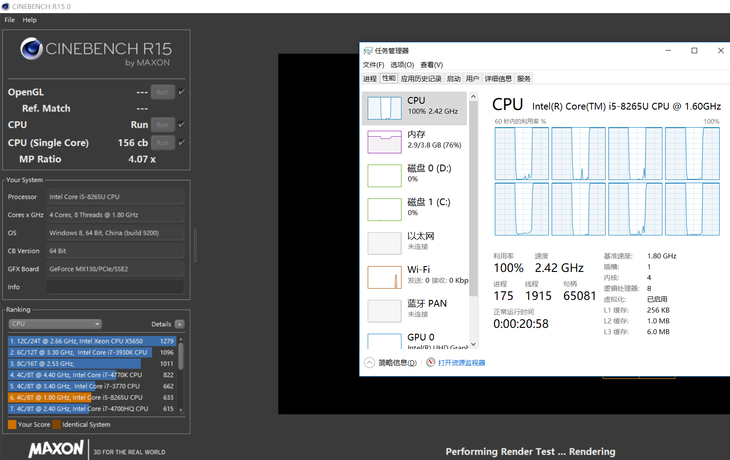This screenshot has height=460, width=730.
Task: Click the MAXON logo at bottom
Action: 56,449
